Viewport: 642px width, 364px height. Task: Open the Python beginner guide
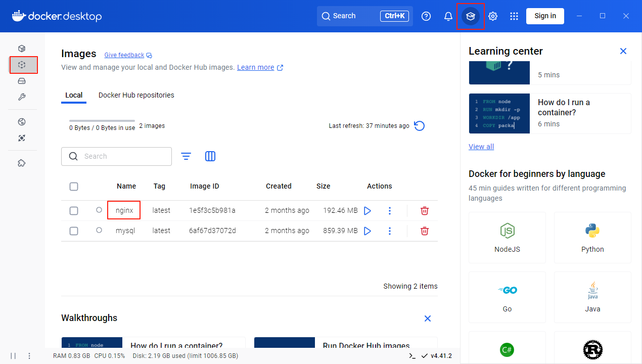pyautogui.click(x=592, y=238)
